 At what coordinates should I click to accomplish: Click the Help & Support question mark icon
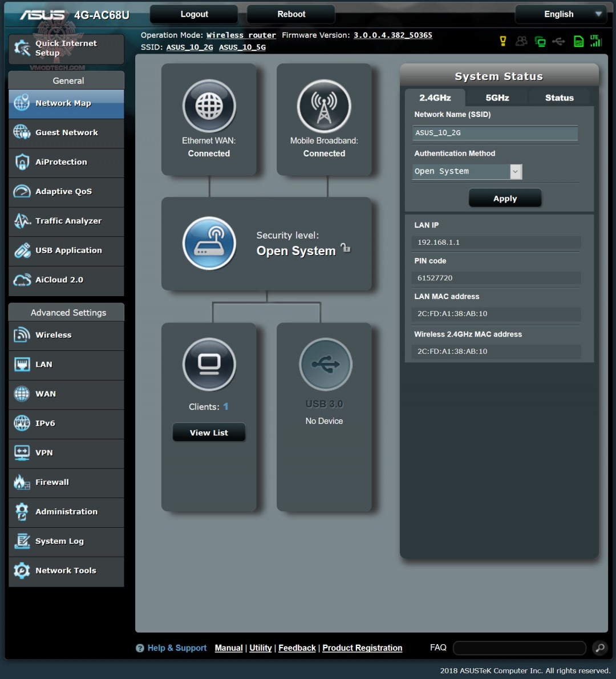(140, 648)
